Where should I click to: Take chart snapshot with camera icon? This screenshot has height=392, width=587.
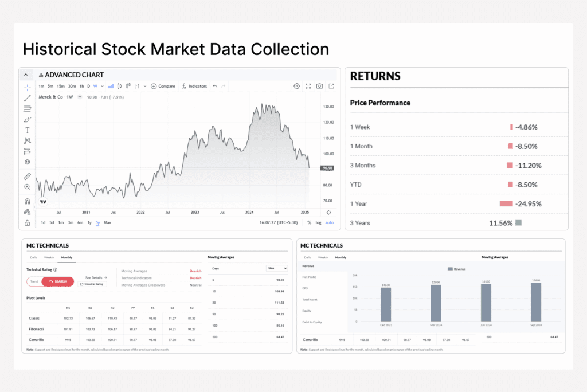319,86
